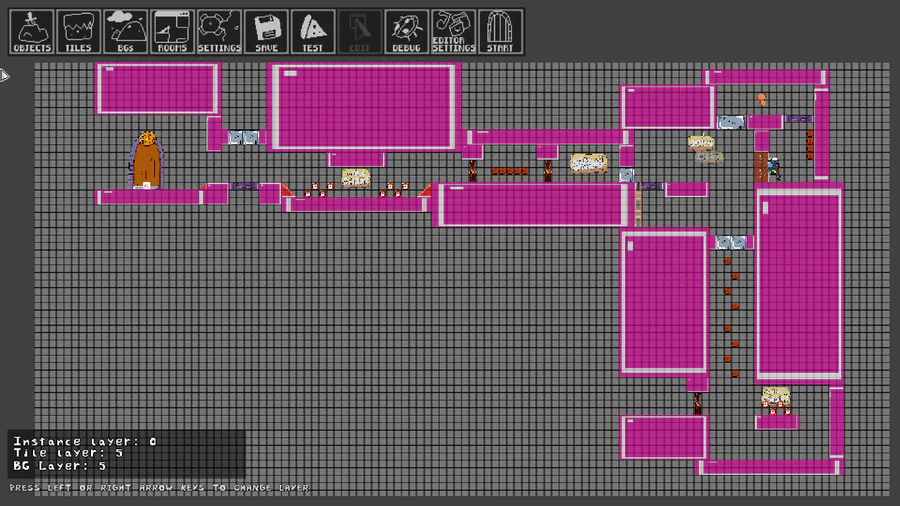Select the purple platform beside the ladder
Image resolution: width=900 pixels, height=506 pixels.
tap(652, 186)
